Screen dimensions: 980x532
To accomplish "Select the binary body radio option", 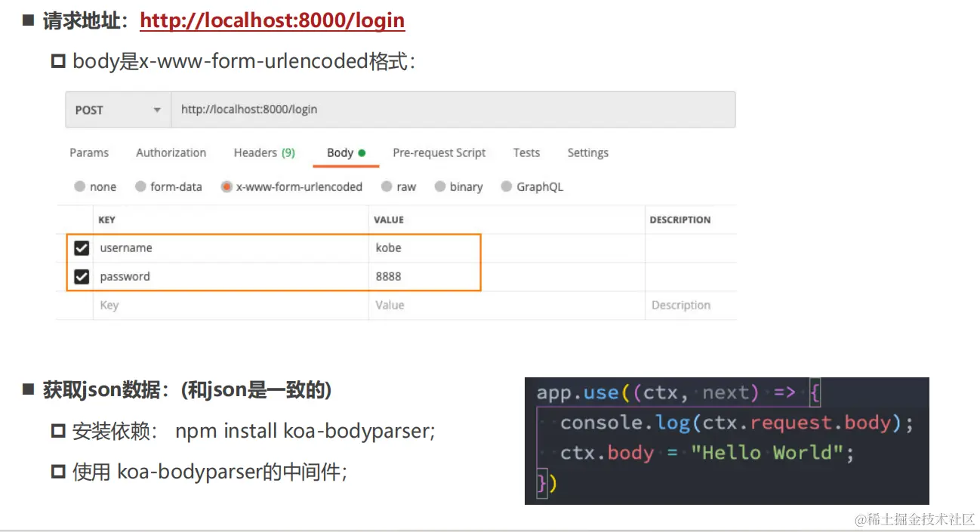I will [x=440, y=186].
